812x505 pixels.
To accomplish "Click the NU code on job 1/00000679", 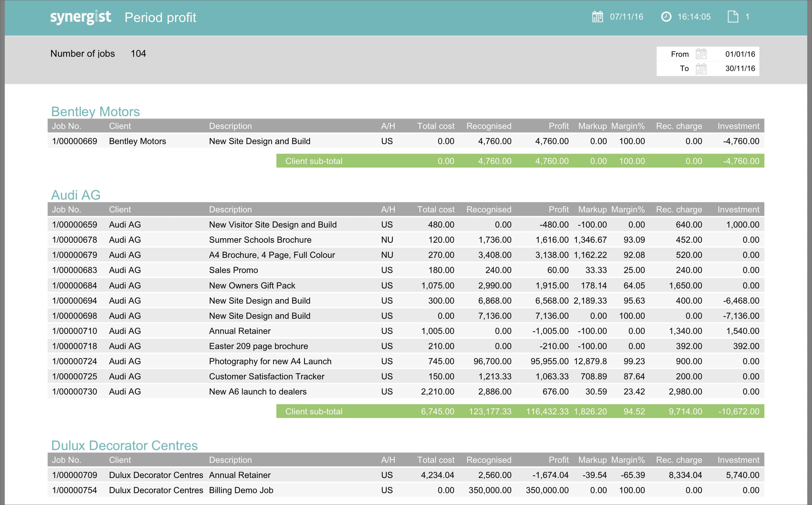I will click(387, 255).
